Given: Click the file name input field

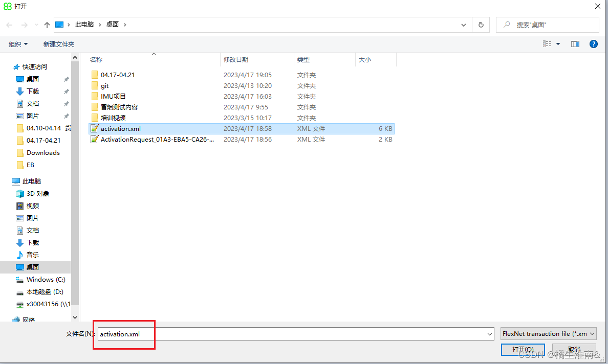Looking at the screenshot, I should tap(292, 334).
